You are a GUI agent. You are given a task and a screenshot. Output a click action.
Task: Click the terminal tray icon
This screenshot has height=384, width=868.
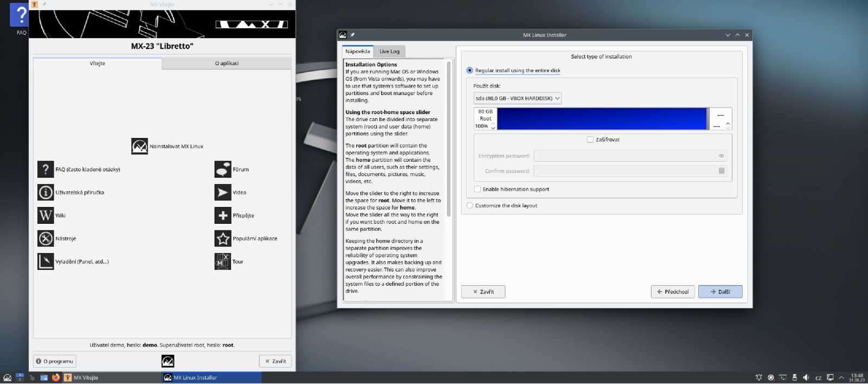pyautogui.click(x=783, y=377)
